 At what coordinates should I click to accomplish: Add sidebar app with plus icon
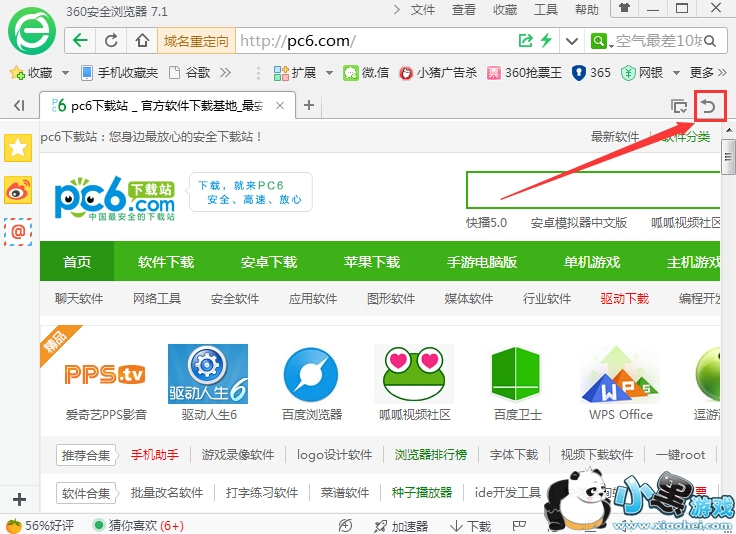19,499
